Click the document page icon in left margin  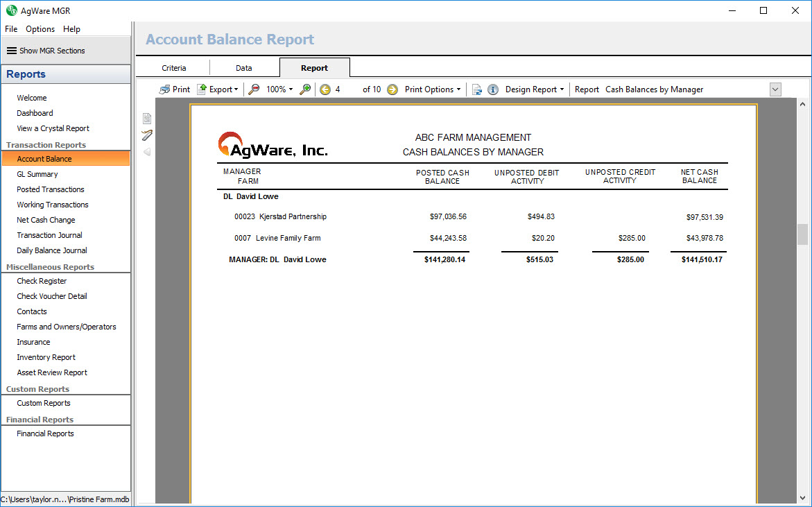[147, 119]
